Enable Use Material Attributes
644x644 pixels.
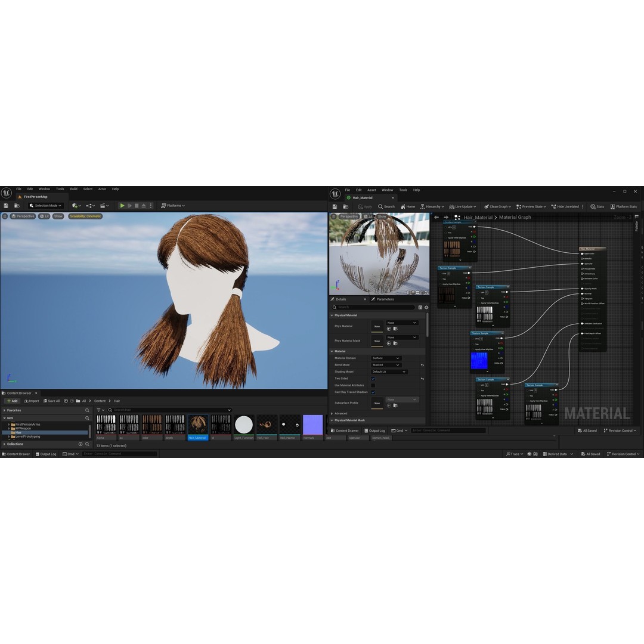[373, 385]
